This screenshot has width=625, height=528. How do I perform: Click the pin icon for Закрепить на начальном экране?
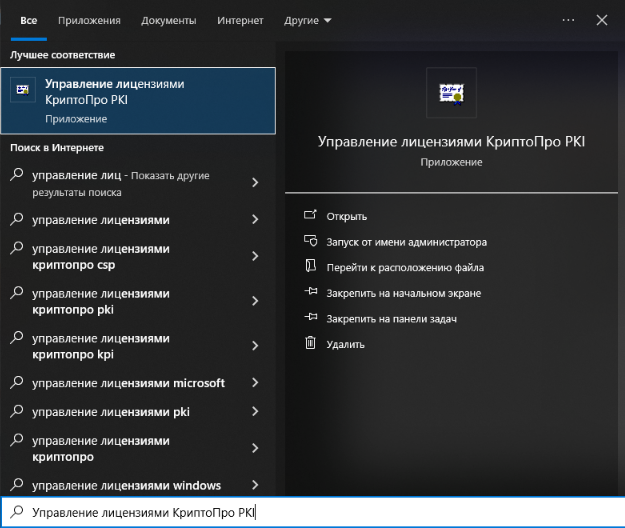[310, 293]
